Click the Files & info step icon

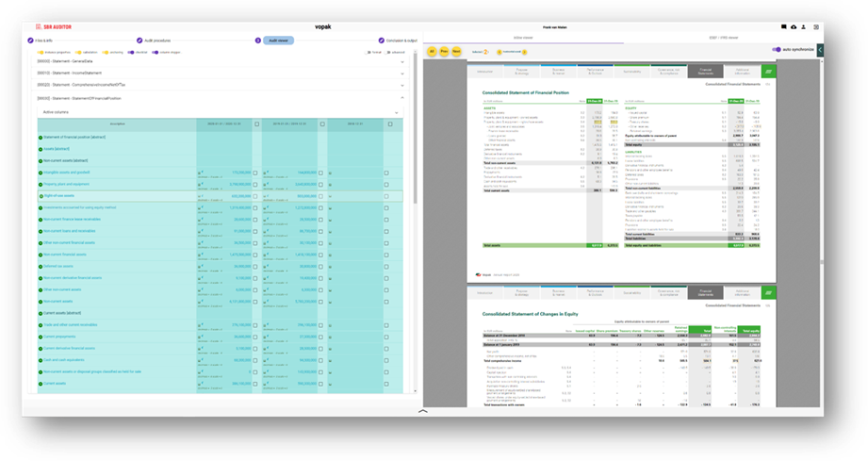point(30,41)
